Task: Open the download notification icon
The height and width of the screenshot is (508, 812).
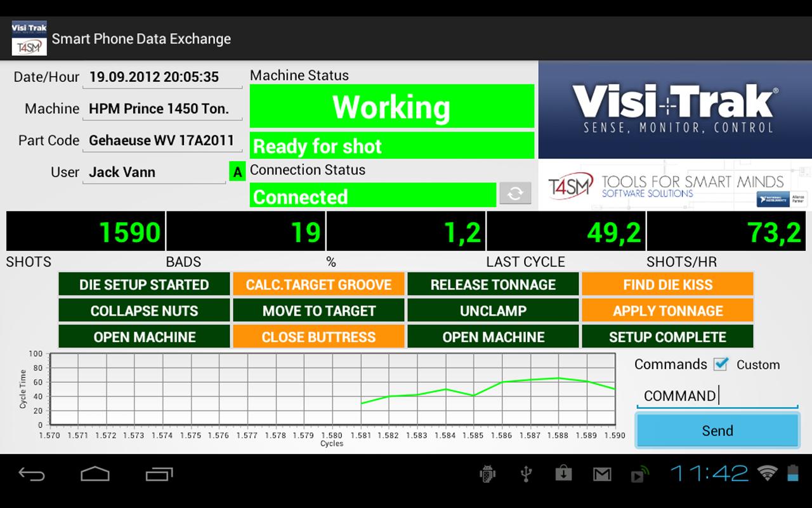Action: point(563,474)
